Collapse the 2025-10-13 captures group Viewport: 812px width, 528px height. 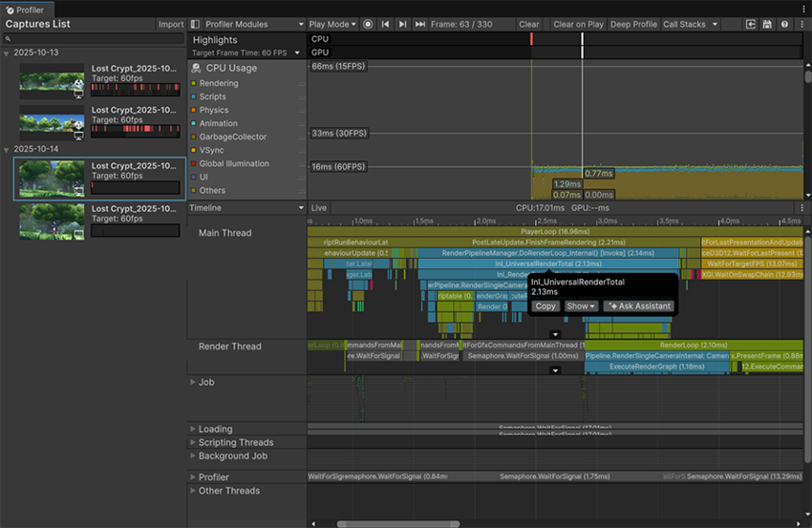click(7, 53)
